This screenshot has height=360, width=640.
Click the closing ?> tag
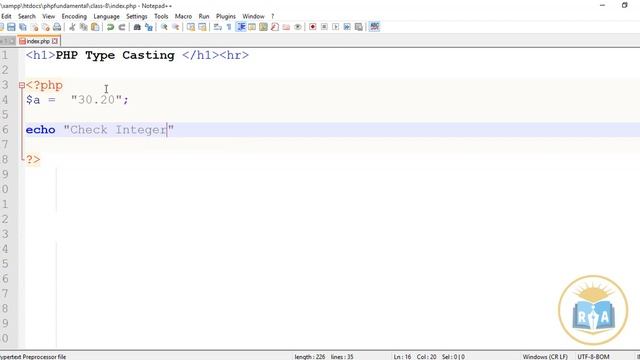33,160
